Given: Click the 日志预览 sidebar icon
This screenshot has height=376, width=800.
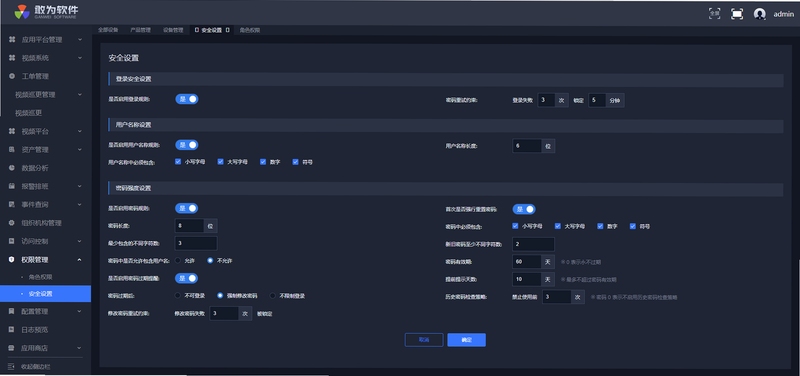Looking at the screenshot, I should point(12,330).
